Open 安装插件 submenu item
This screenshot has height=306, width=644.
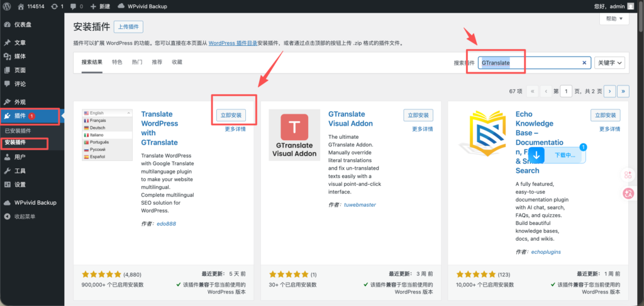(x=15, y=143)
